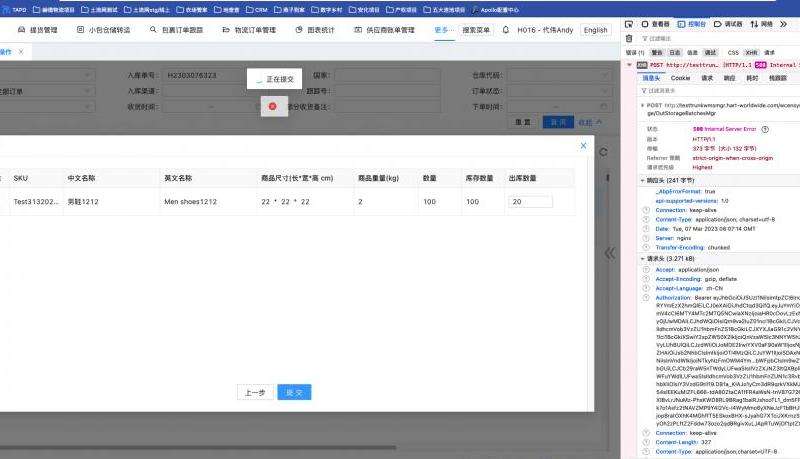Toggle the 请求 console filter
The height and width of the screenshot is (459, 800).
tap(769, 53)
